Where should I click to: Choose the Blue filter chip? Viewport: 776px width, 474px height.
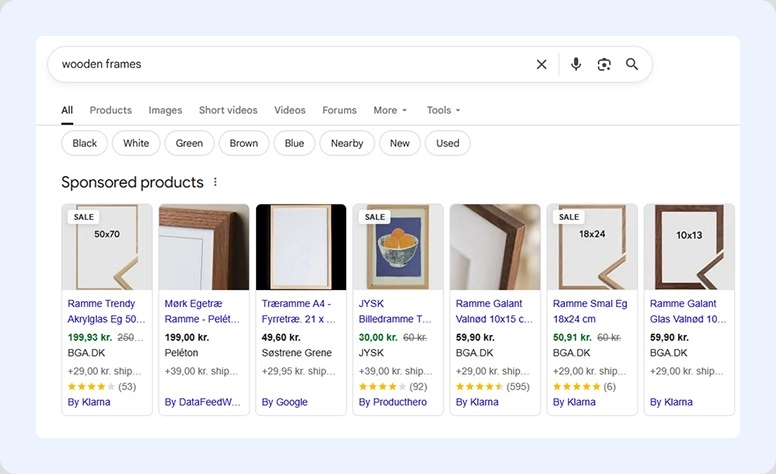coord(294,143)
